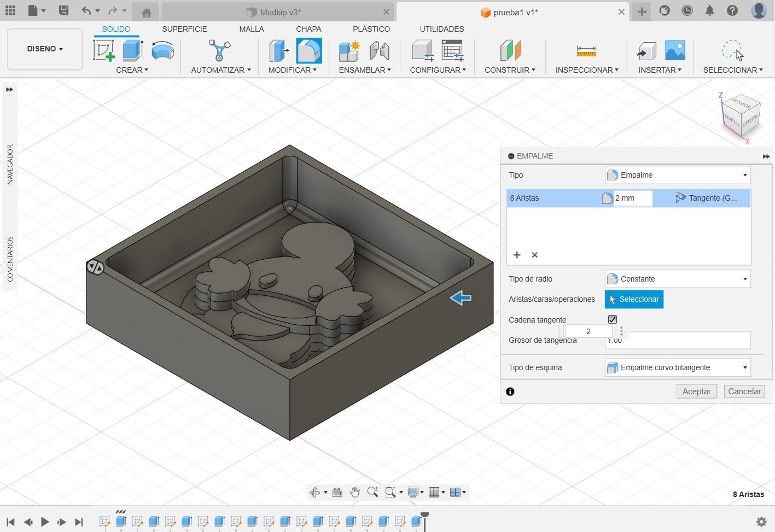Open the Tipo de esquina dropdown
The height and width of the screenshot is (532, 775).
pyautogui.click(x=678, y=367)
